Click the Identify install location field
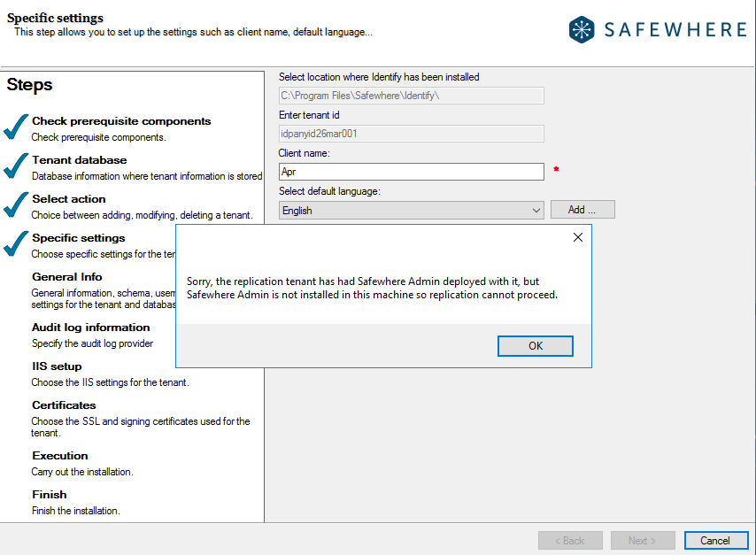Viewport: 756px width, 555px height. point(412,96)
